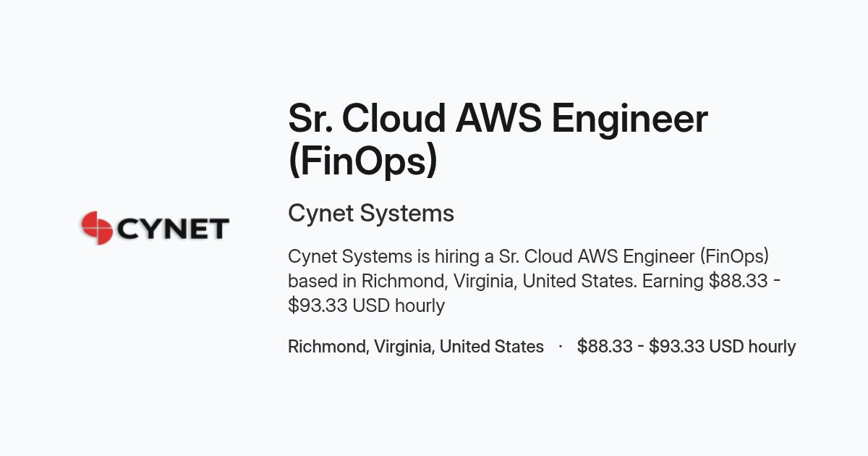The height and width of the screenshot is (456, 868).
Task: Click "$93.33 USD hourly" on the description's last line
Action: 367,305
